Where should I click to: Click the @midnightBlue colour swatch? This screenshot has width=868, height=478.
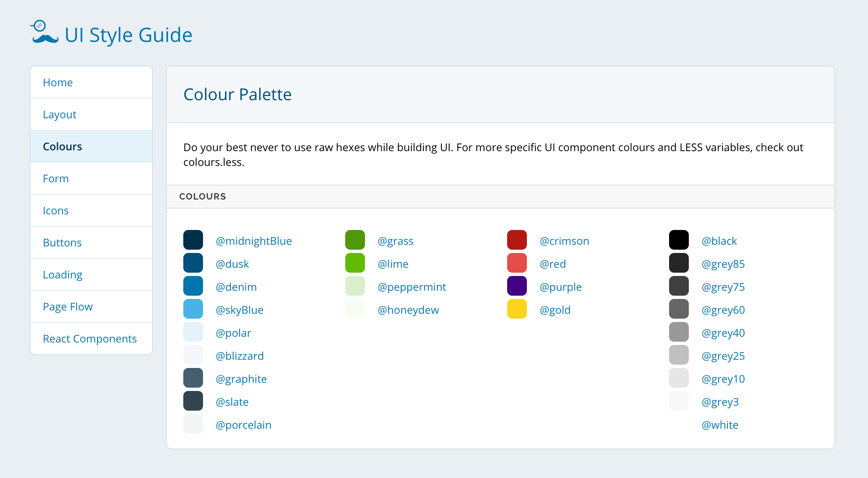click(x=193, y=239)
